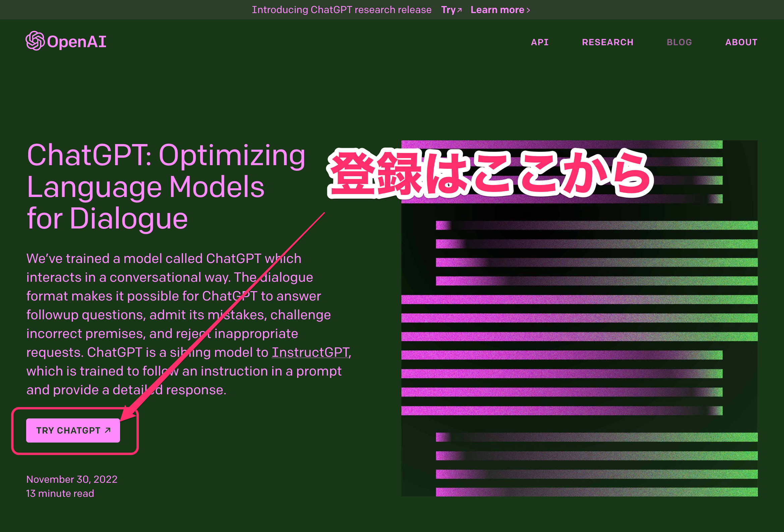Screen dimensions: 784x532
Task: Click Learn more in announcement banner
Action: point(497,10)
